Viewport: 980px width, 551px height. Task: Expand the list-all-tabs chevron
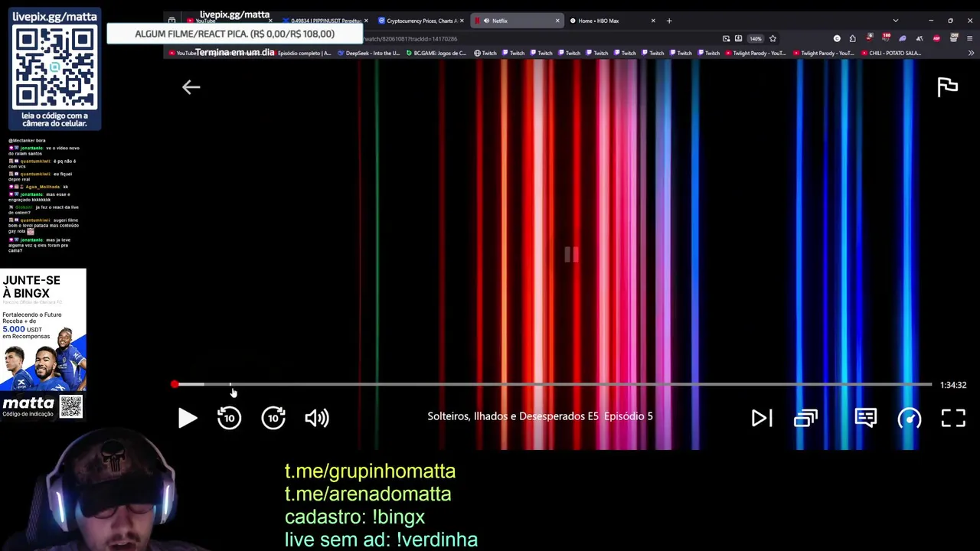click(x=896, y=21)
